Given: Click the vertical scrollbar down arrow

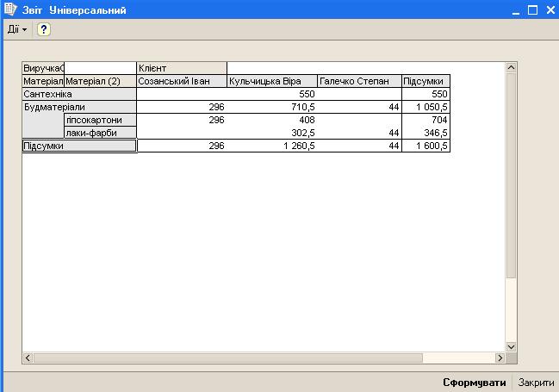Looking at the screenshot, I should (511, 346).
